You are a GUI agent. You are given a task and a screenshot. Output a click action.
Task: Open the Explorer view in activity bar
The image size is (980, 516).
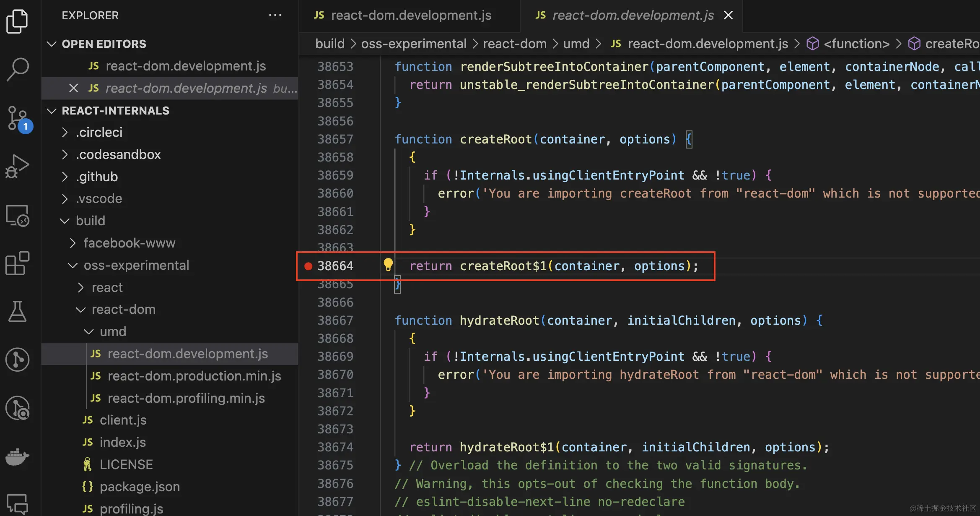click(x=17, y=21)
